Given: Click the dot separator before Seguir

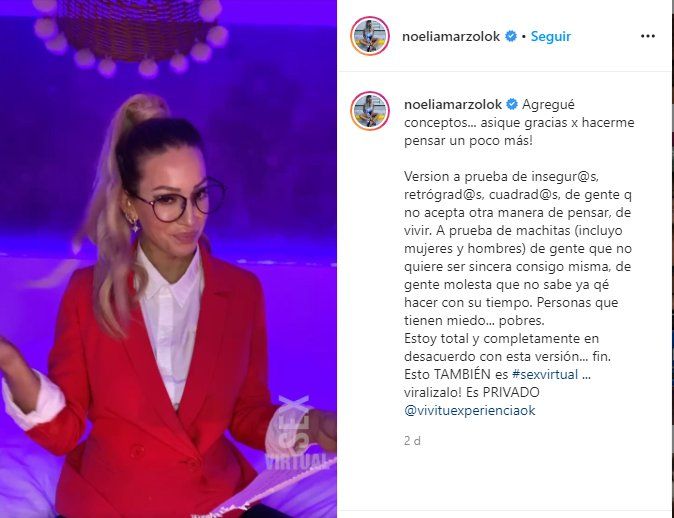Looking at the screenshot, I should 524,37.
